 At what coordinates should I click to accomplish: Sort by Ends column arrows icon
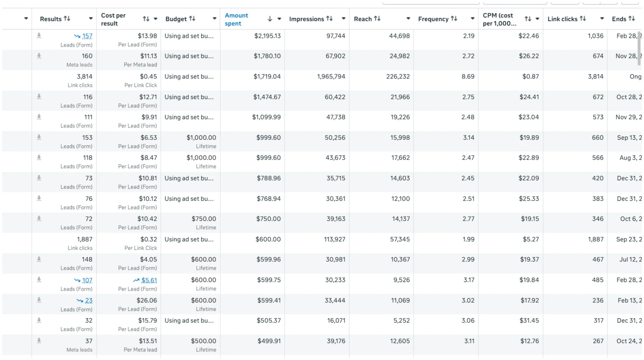[x=632, y=19]
